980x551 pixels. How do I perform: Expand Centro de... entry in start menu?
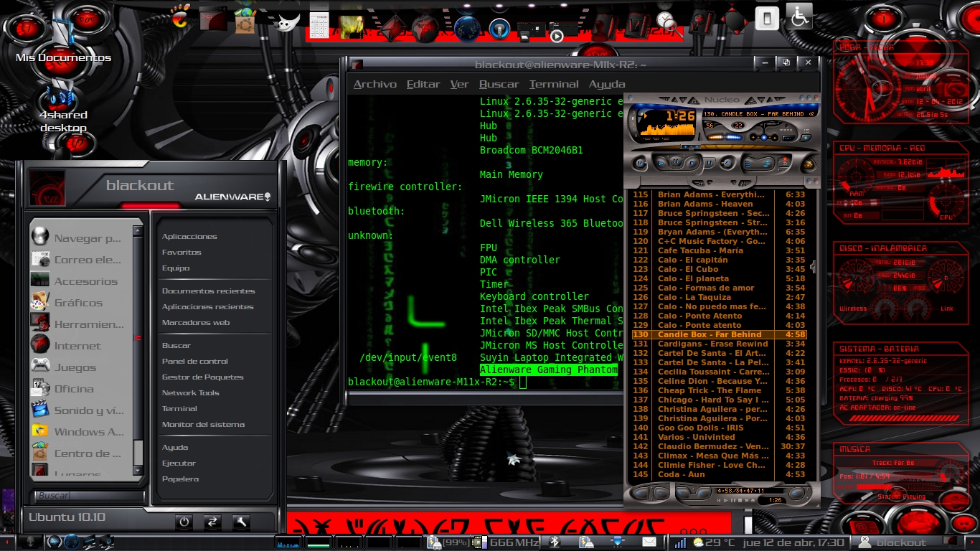(x=80, y=453)
